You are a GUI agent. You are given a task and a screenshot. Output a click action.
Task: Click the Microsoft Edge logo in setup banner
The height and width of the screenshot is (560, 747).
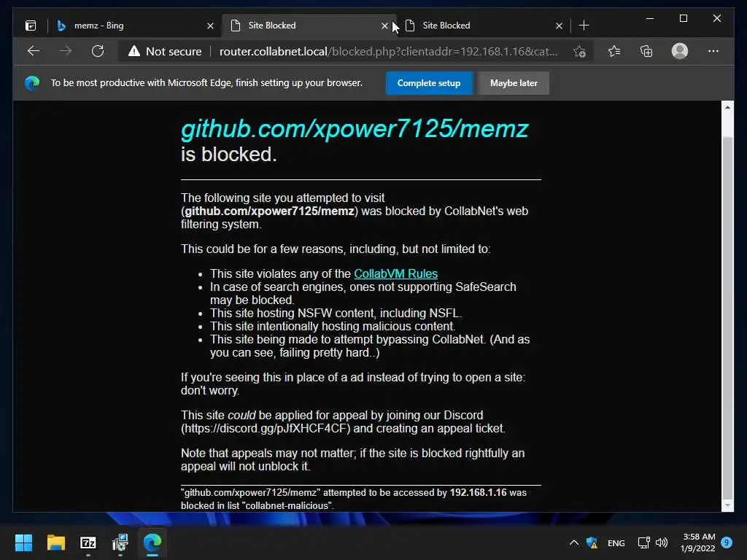click(32, 83)
